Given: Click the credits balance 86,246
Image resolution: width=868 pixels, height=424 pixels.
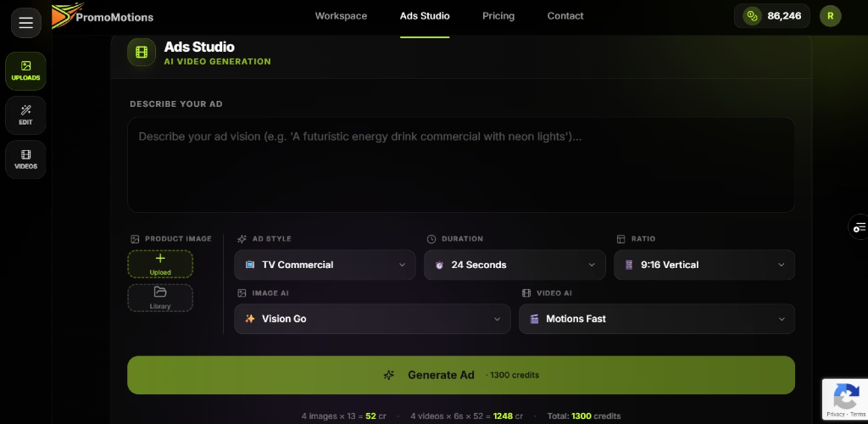Looking at the screenshot, I should pos(771,16).
